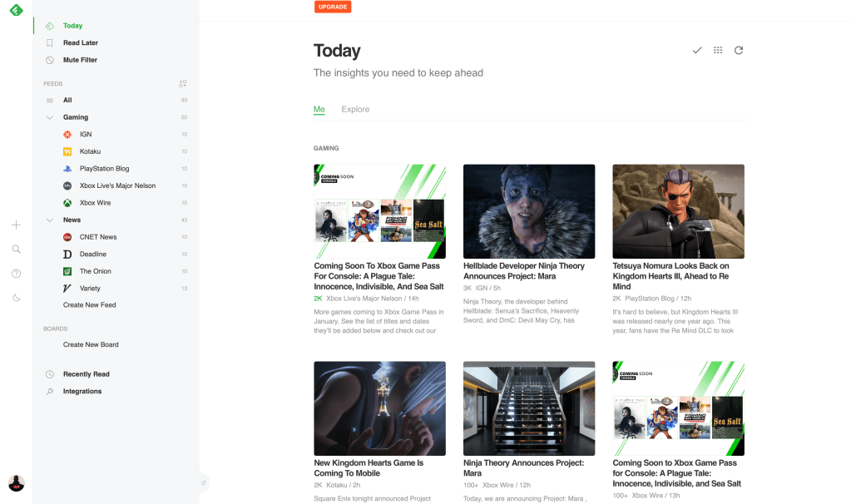This screenshot has width=851, height=504.
Task: Open the Kotaku feed
Action: 90,151
